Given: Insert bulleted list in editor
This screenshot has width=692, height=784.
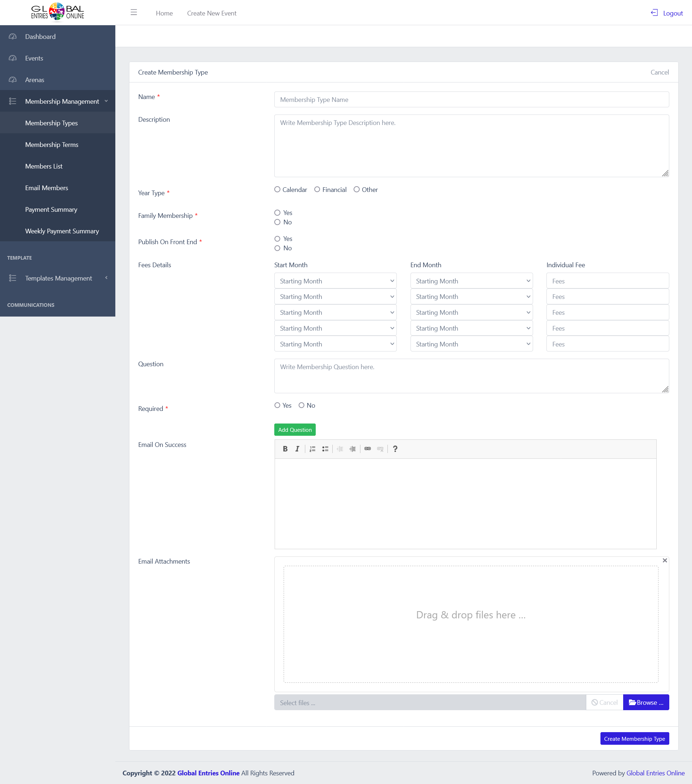Looking at the screenshot, I should [x=325, y=449].
